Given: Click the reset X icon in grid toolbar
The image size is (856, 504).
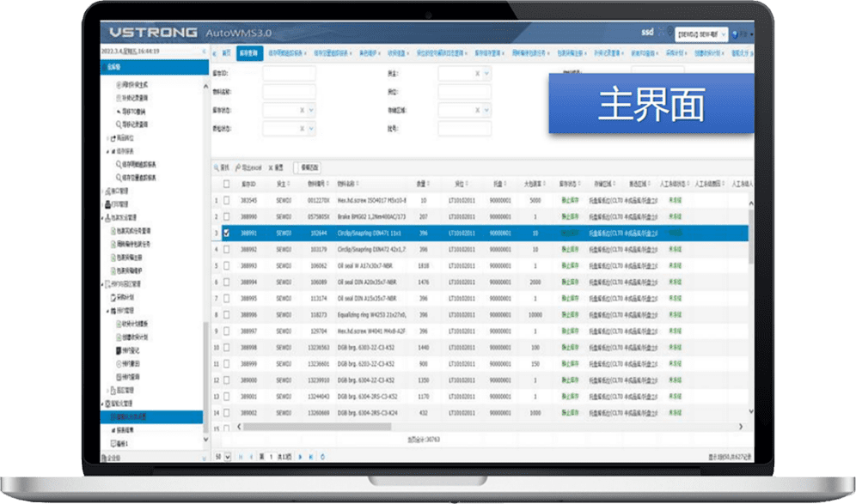Looking at the screenshot, I should 270,167.
